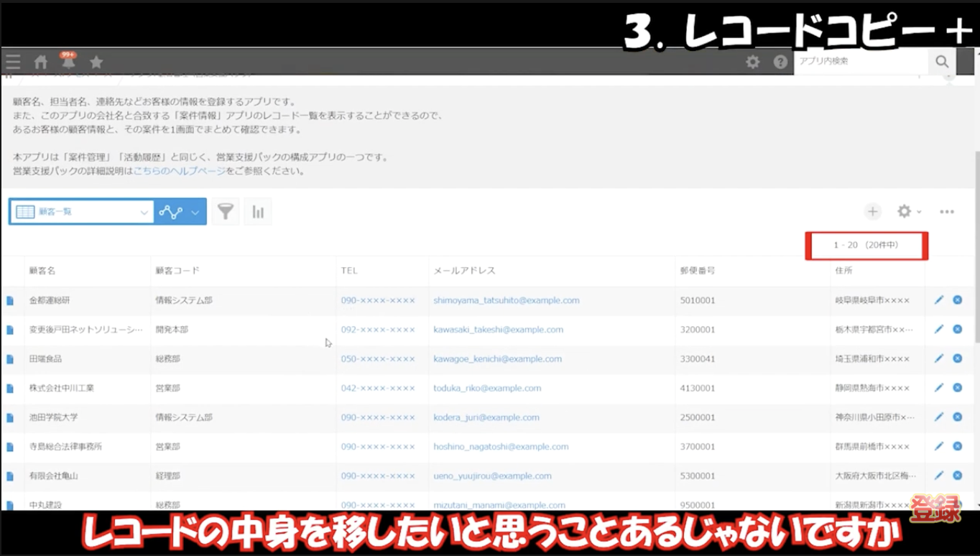Click the bar chart graph icon
980x556 pixels.
tap(258, 210)
